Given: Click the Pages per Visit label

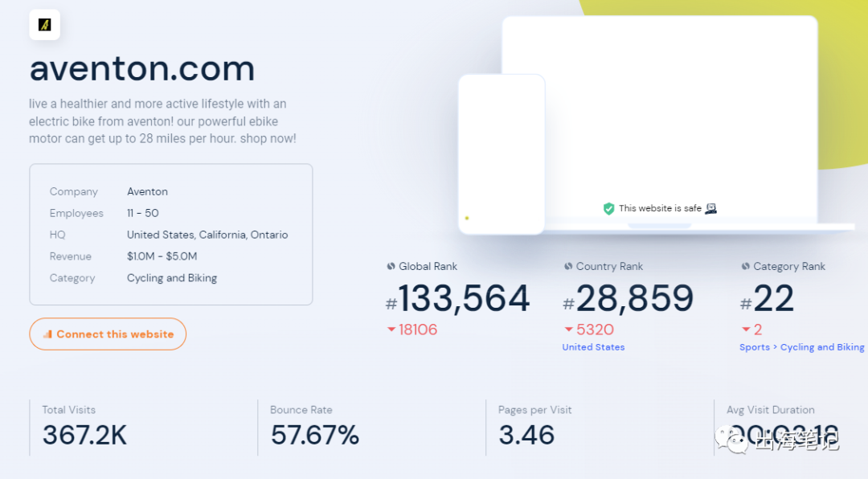Looking at the screenshot, I should (x=534, y=410).
